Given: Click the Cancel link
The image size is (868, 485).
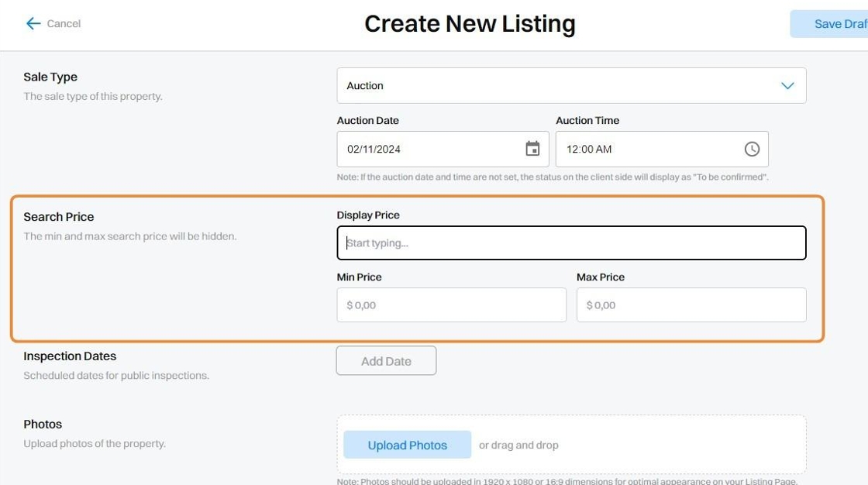Looking at the screenshot, I should (64, 24).
